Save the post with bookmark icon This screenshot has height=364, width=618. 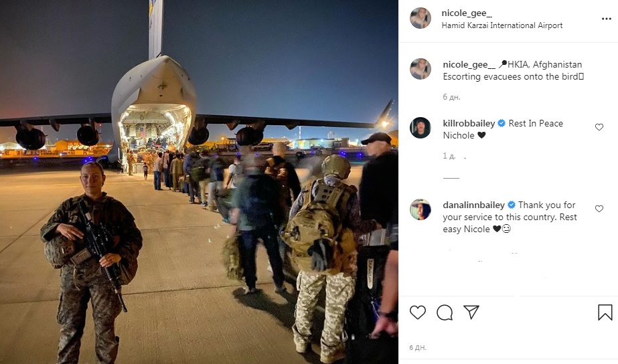coord(605,312)
